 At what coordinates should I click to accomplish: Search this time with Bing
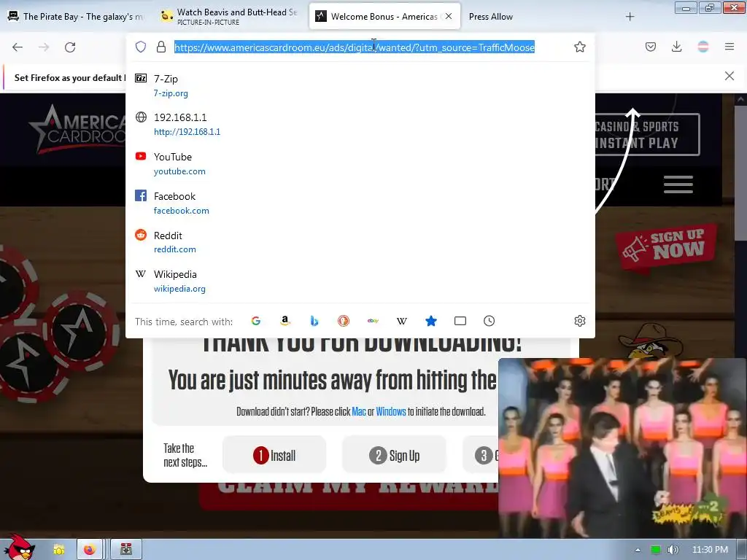[x=314, y=321]
